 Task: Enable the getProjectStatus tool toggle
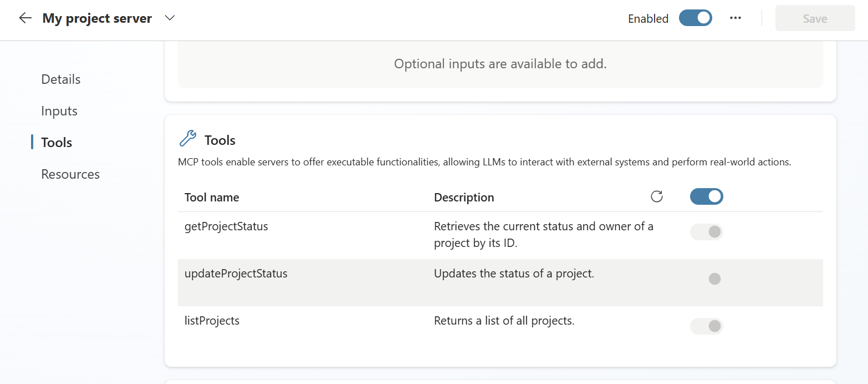(706, 232)
